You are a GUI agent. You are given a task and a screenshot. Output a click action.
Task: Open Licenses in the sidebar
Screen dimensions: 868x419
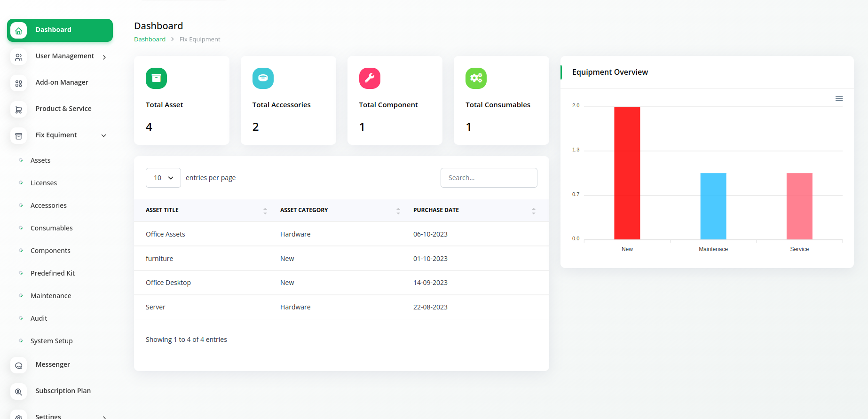(x=44, y=183)
